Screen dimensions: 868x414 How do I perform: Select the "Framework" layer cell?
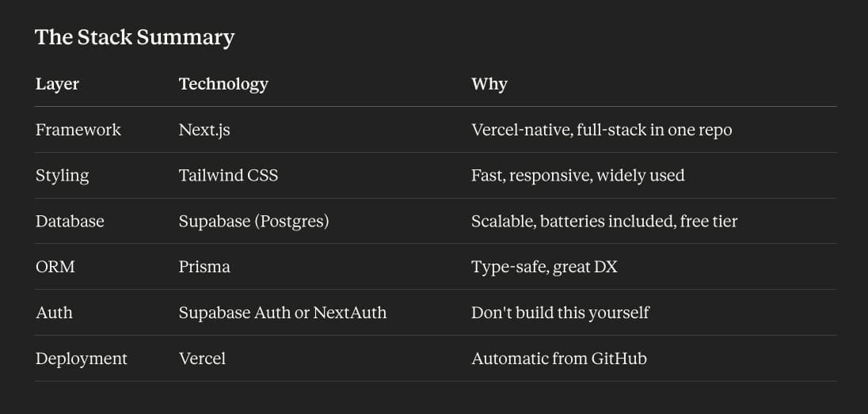pos(78,130)
